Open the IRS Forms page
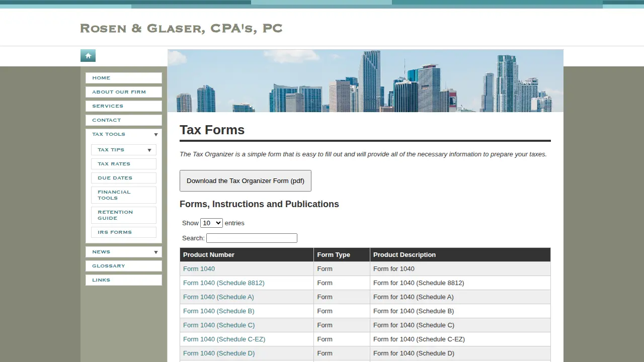The image size is (644, 362). [x=124, y=232]
